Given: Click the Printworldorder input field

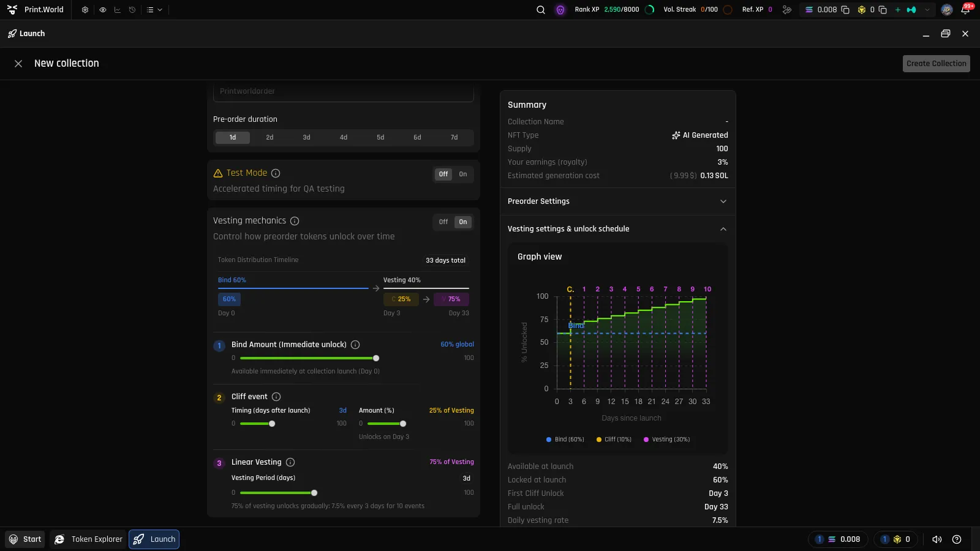Looking at the screenshot, I should click(344, 92).
